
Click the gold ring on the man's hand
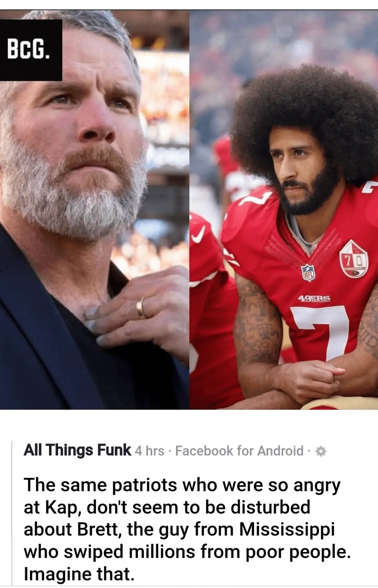(141, 307)
